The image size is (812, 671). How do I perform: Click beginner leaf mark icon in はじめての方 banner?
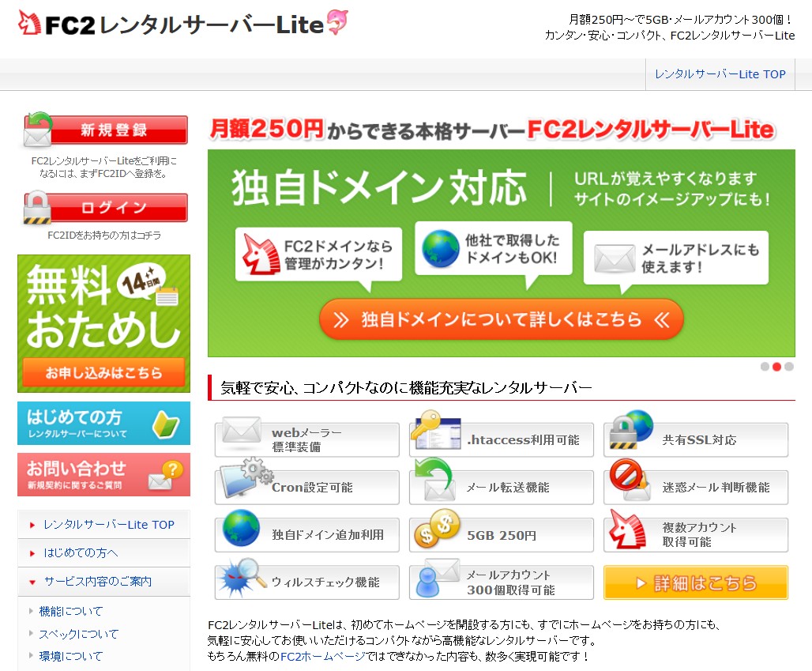point(166,424)
